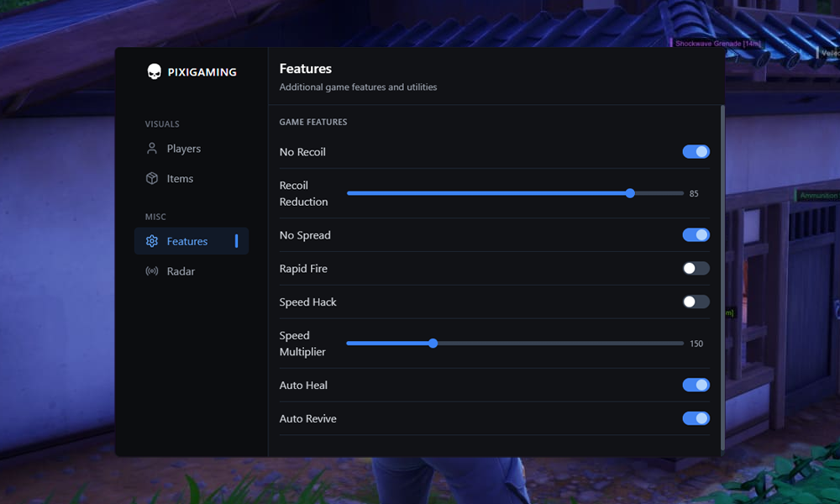Click the Recoil Reduction slider handle
The image size is (840, 504).
coord(630,193)
